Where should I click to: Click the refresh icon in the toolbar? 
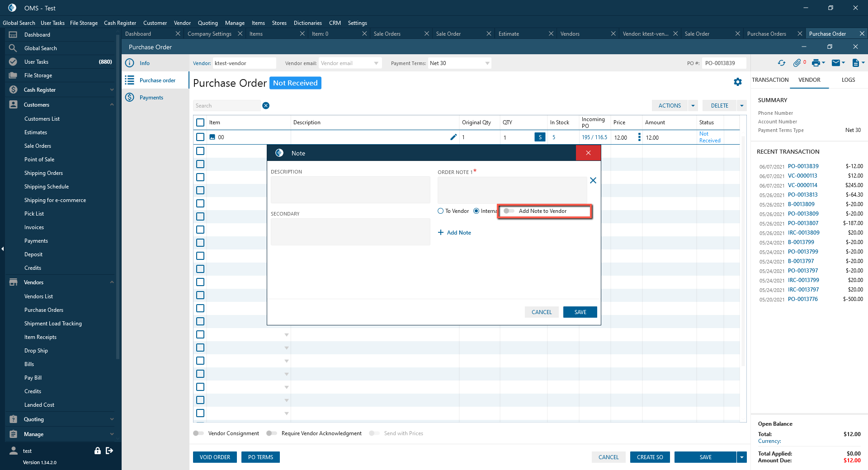coord(781,63)
